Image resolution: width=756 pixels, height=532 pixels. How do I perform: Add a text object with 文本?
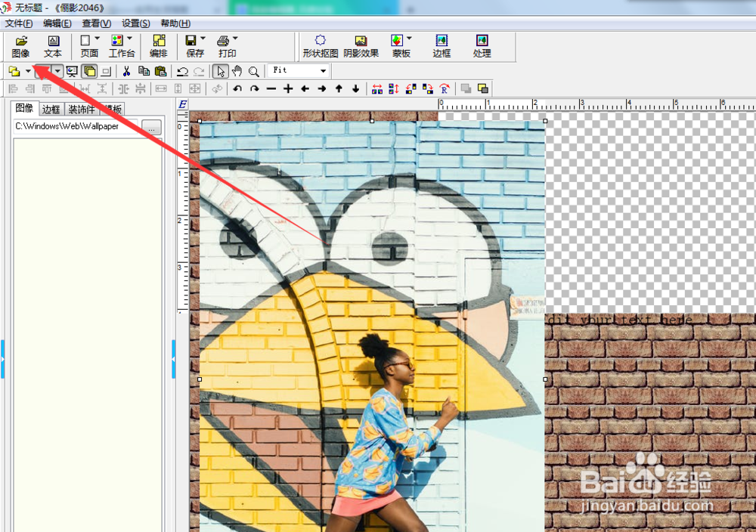53,47
